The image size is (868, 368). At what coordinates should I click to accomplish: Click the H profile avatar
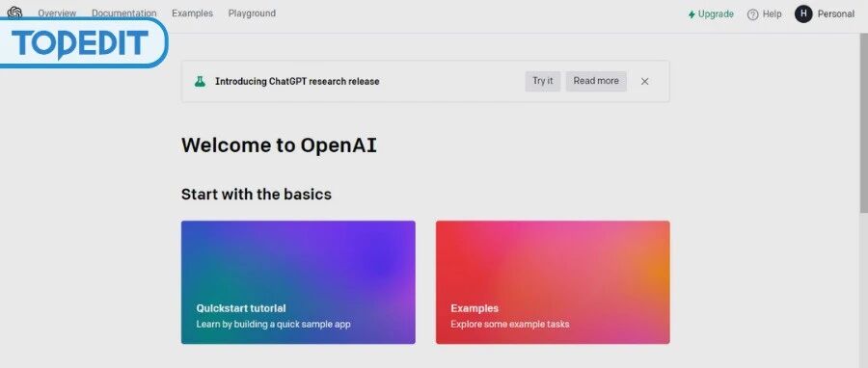tap(803, 13)
